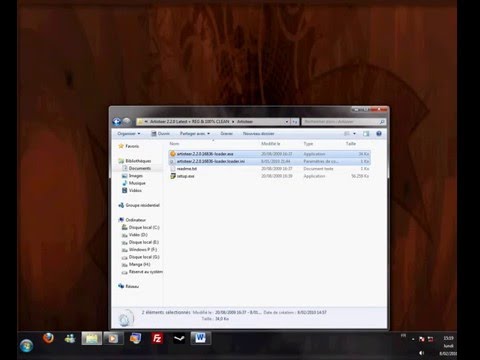Open Windows Live Messenger taskbar icon
Image resolution: width=480 pixels, height=360 pixels.
pyautogui.click(x=70, y=339)
